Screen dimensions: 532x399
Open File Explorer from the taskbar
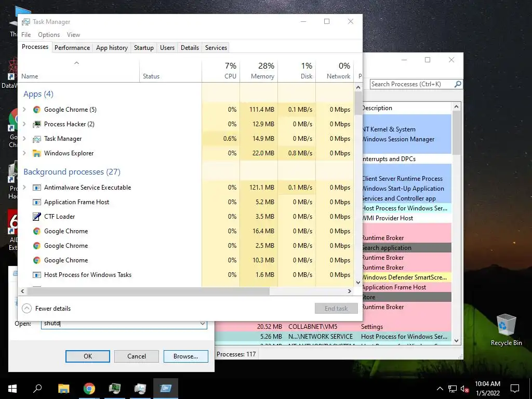(63, 389)
